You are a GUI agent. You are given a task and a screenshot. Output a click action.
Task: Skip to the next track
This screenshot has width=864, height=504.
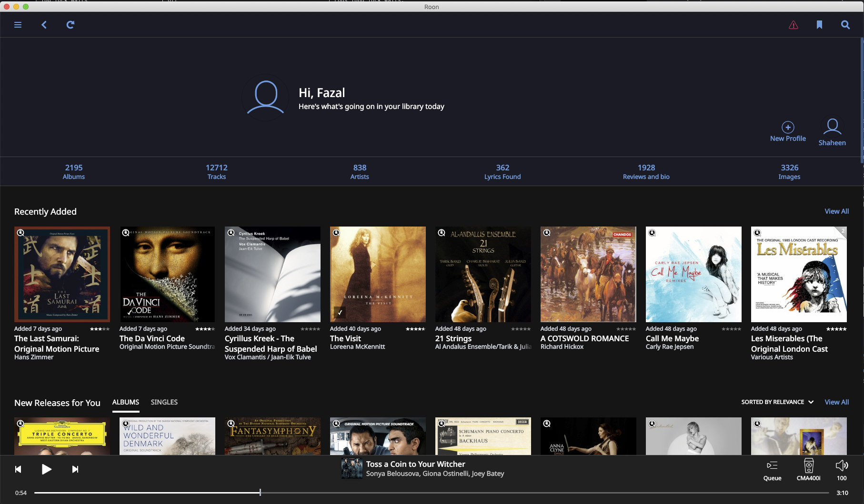click(x=75, y=469)
